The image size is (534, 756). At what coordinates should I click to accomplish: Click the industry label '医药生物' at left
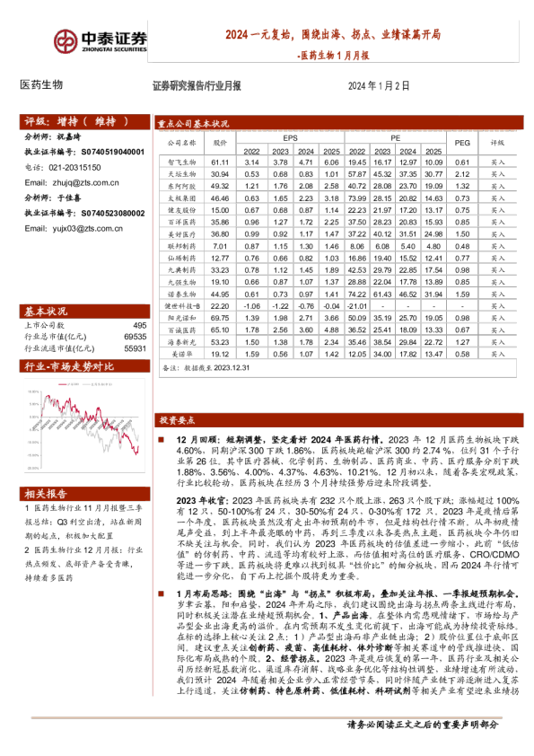41,85
